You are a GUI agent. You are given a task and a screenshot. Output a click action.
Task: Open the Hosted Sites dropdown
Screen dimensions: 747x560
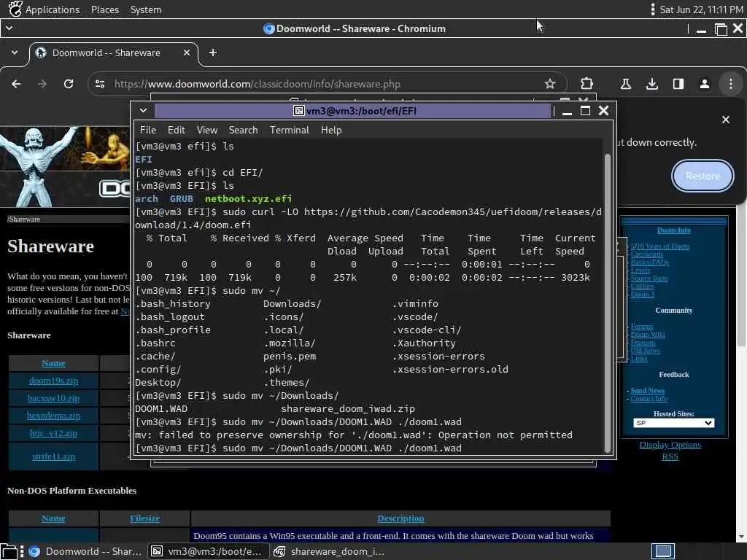pos(673,423)
